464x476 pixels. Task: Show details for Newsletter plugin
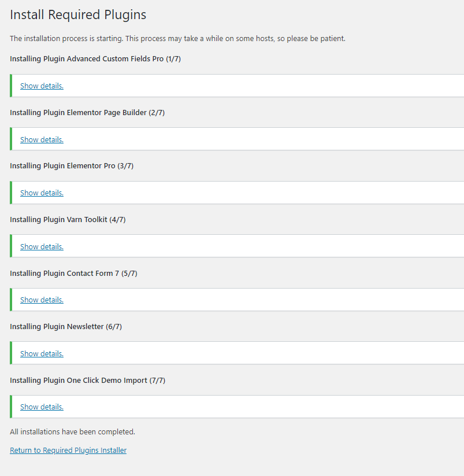42,353
